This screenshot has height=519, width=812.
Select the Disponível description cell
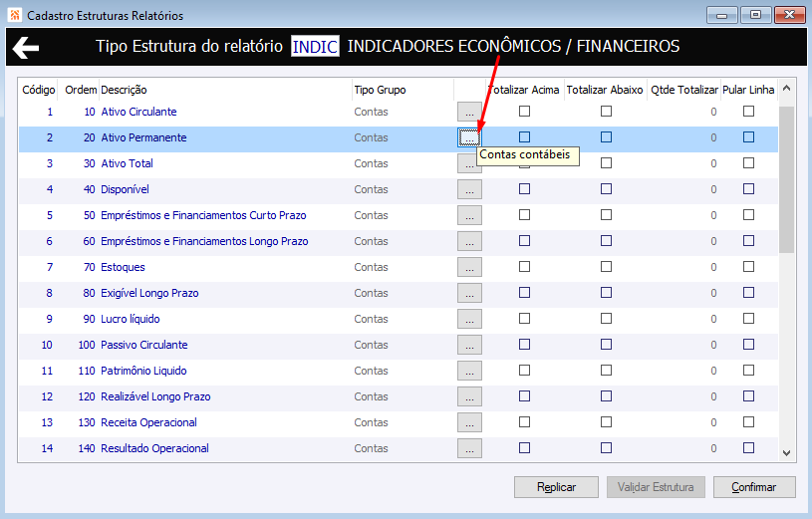tap(125, 189)
